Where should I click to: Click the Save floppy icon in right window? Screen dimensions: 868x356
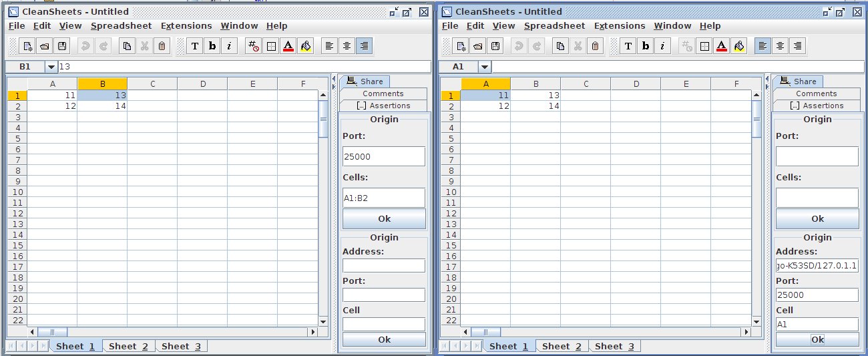click(495, 46)
